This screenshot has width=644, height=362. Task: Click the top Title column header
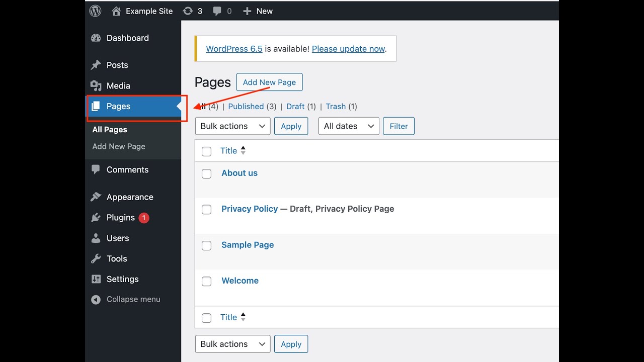coord(228,151)
